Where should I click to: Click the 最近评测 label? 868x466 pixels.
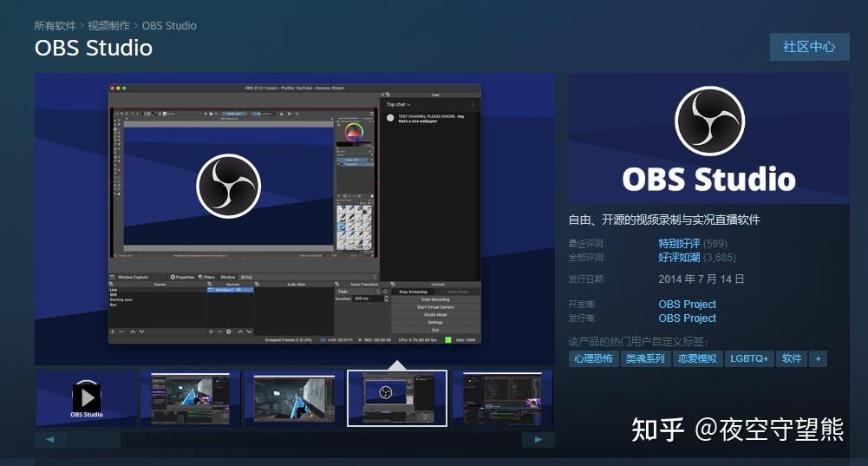pos(587,243)
